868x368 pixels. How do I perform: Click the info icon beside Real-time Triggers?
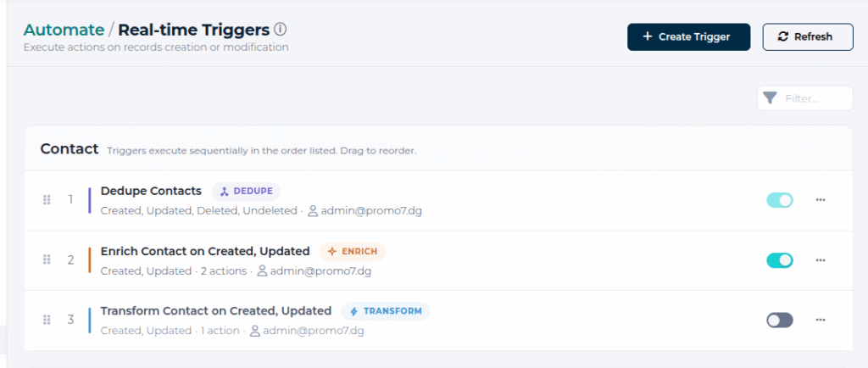[281, 30]
